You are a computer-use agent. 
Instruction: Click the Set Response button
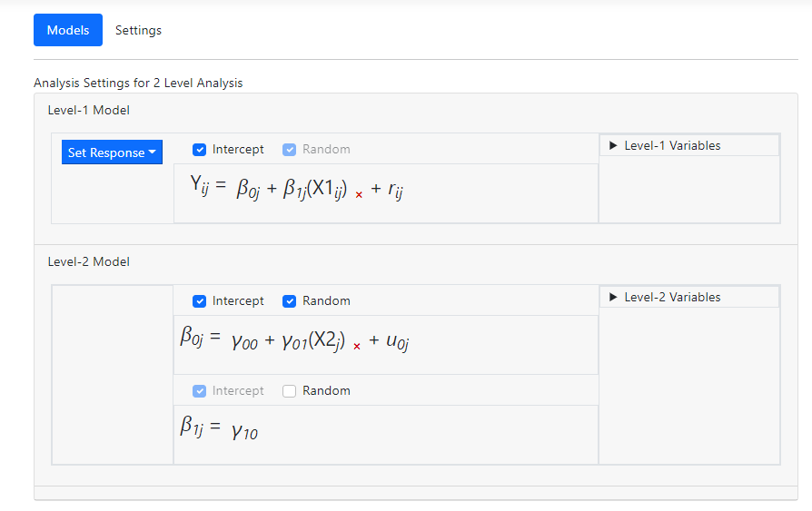(x=105, y=152)
